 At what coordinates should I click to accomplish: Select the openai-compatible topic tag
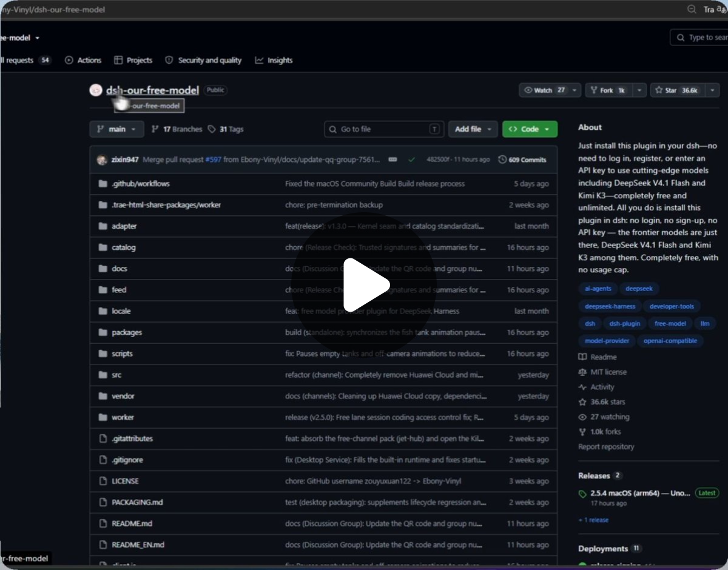670,341
